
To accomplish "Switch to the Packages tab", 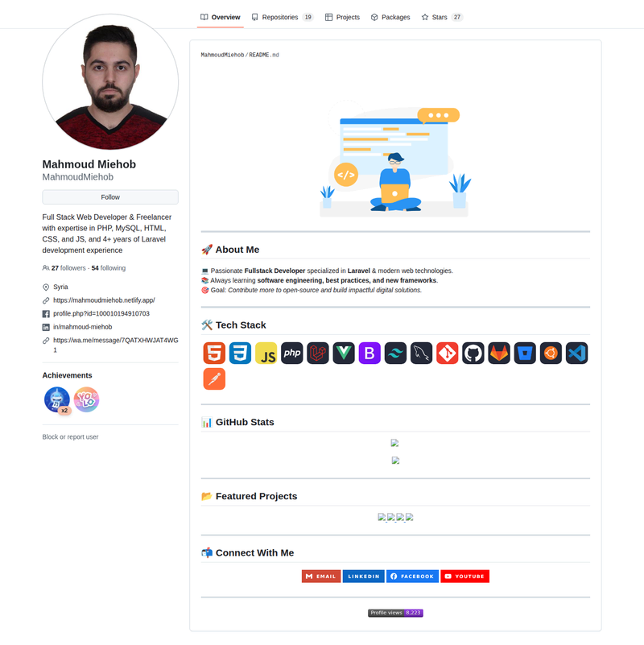I will pos(390,17).
